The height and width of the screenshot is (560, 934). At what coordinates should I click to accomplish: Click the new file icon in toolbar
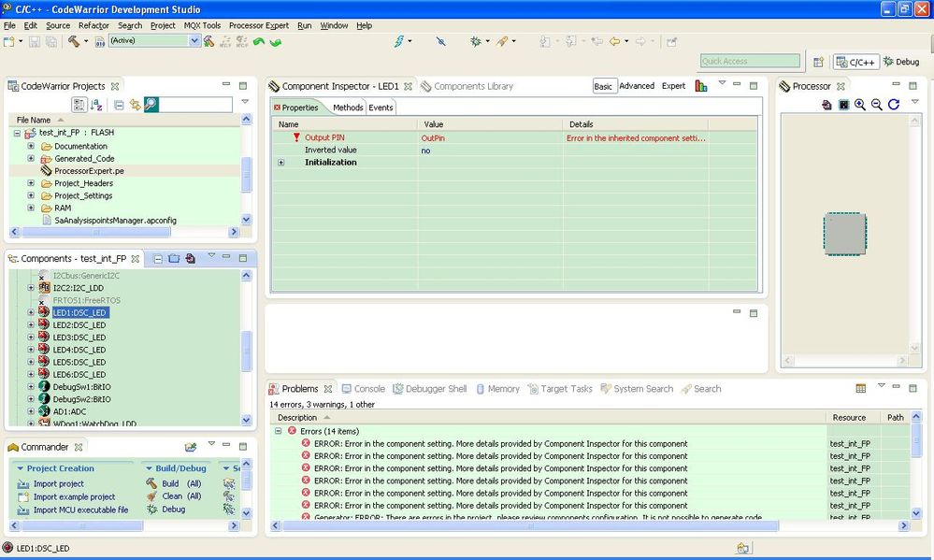pyautogui.click(x=9, y=41)
